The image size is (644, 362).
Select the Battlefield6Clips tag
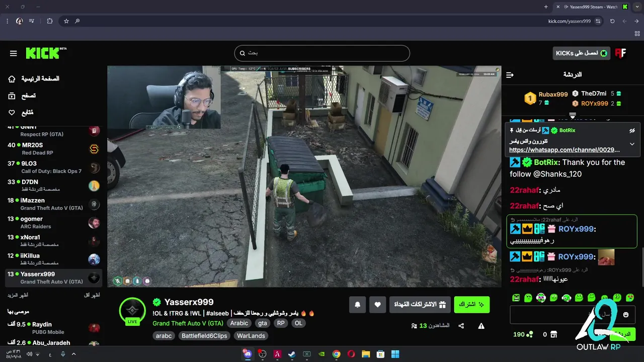point(204,336)
